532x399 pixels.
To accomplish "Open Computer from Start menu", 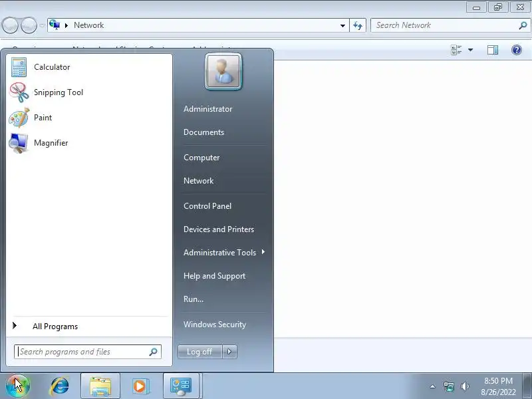I will [x=201, y=158].
